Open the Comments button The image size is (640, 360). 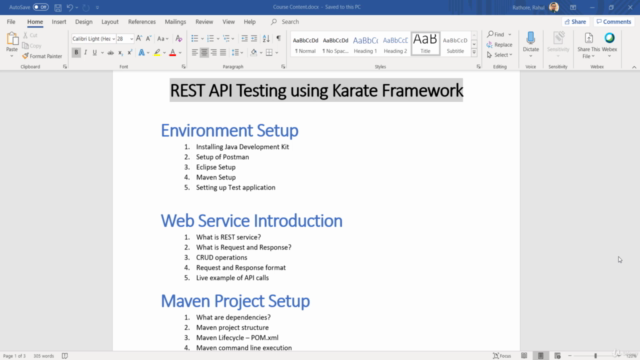613,22
